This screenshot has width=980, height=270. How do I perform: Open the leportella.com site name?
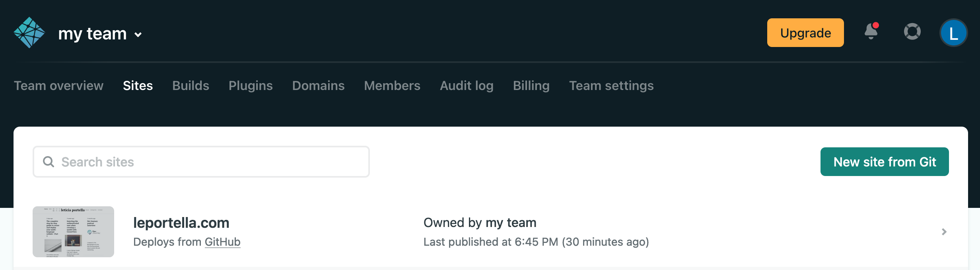[x=181, y=223]
